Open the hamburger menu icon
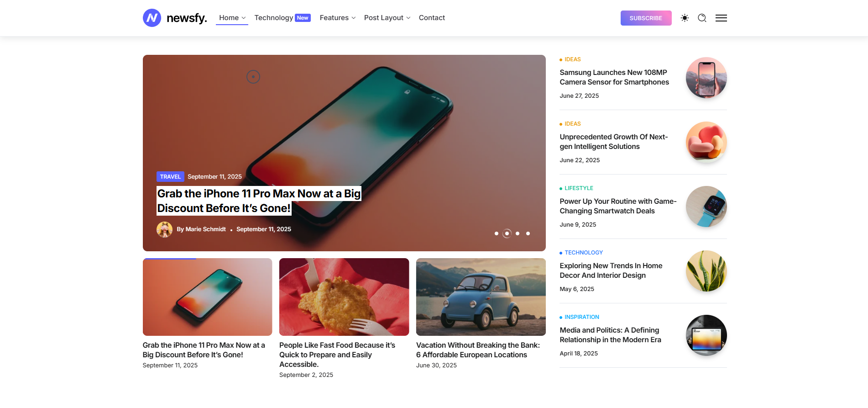The height and width of the screenshot is (408, 868). [x=721, y=18]
